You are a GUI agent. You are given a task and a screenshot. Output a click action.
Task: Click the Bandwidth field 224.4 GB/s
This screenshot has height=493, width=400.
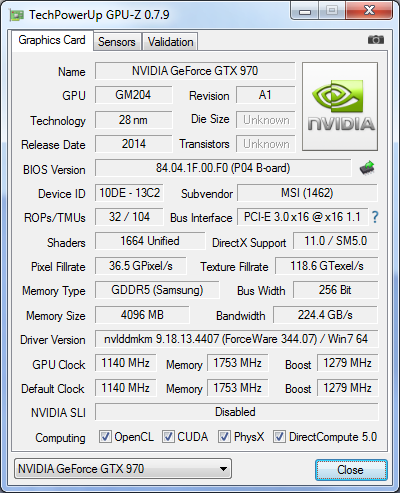(x=325, y=315)
